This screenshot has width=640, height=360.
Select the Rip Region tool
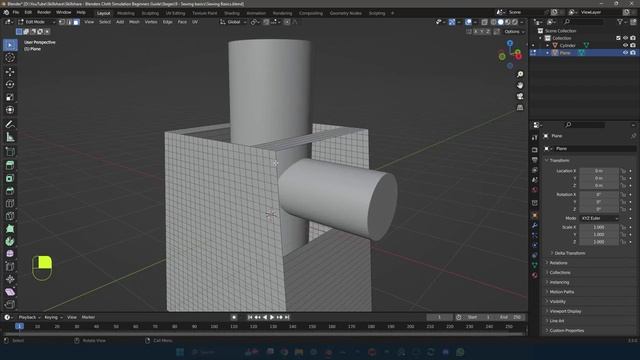tap(10, 304)
